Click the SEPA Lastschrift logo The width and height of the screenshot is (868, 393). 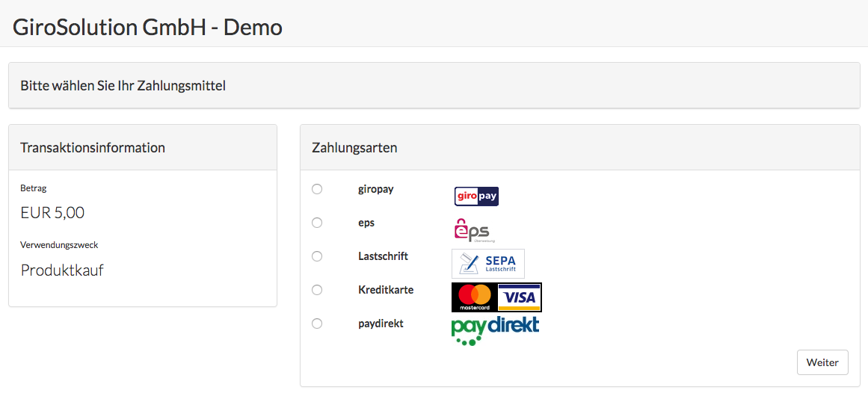coord(487,264)
